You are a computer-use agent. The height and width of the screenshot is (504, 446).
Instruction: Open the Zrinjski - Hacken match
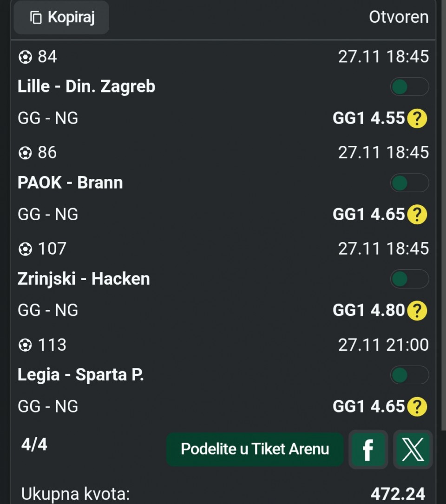coord(84,279)
